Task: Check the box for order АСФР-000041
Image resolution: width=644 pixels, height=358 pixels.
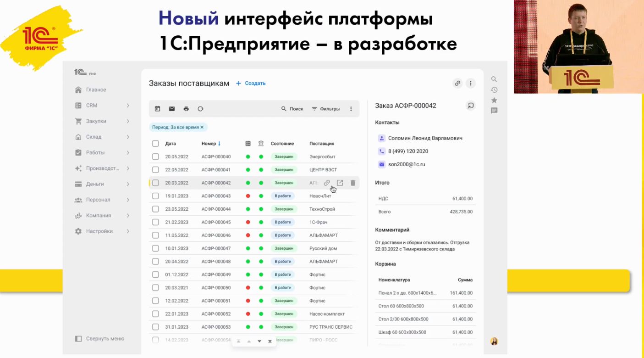Action: tap(155, 170)
